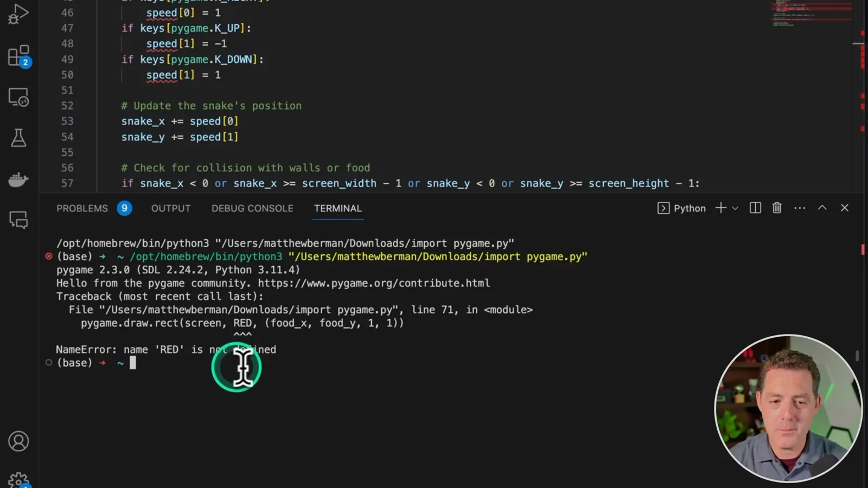This screenshot has width=868, height=488.
Task: Maximize the panel with up chevron
Action: click(x=822, y=208)
